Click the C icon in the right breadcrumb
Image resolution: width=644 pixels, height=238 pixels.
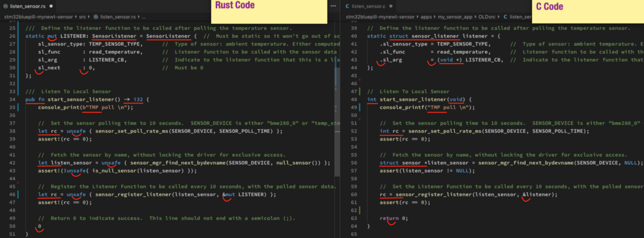tap(505, 17)
